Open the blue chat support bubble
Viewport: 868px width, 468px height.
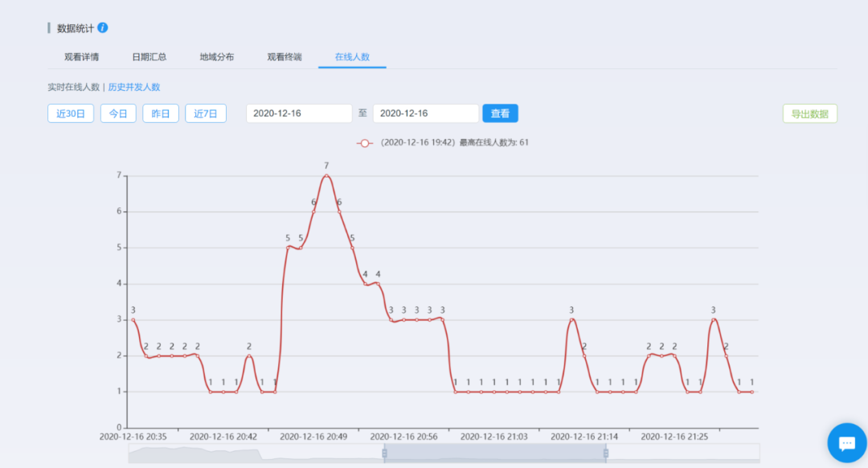[846, 443]
